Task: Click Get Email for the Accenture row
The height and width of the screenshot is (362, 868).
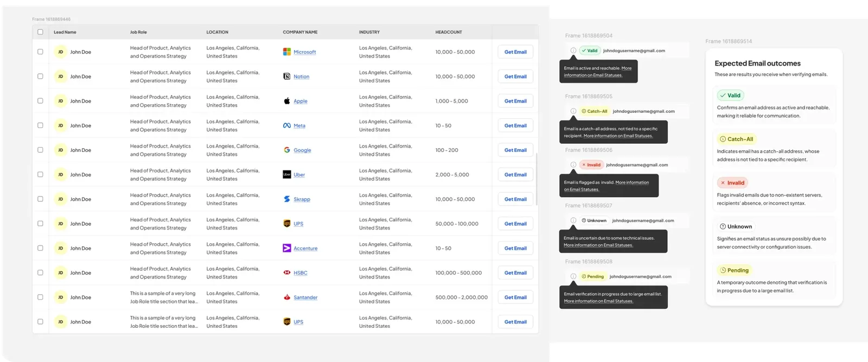Action: [x=515, y=248]
